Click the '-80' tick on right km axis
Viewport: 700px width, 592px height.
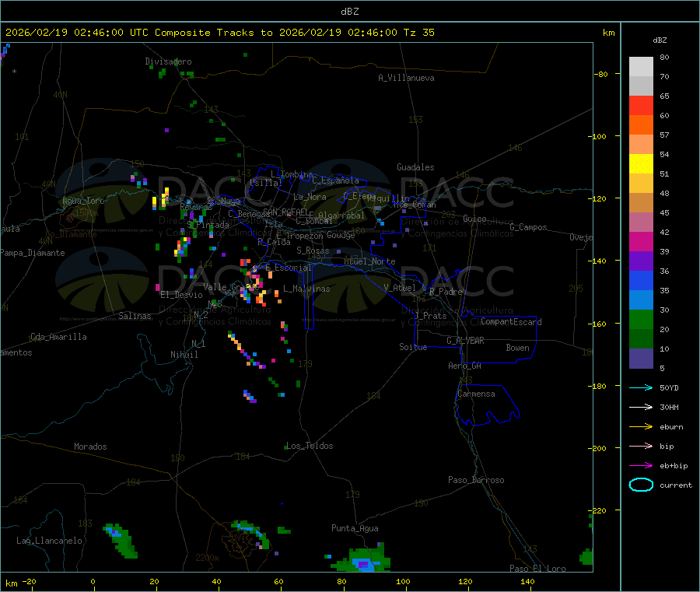pyautogui.click(x=601, y=74)
